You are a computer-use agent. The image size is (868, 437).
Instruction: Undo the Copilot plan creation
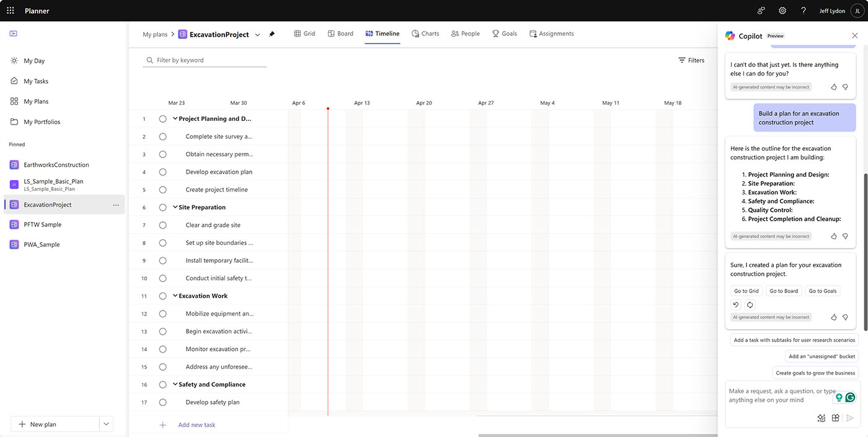[x=736, y=304]
